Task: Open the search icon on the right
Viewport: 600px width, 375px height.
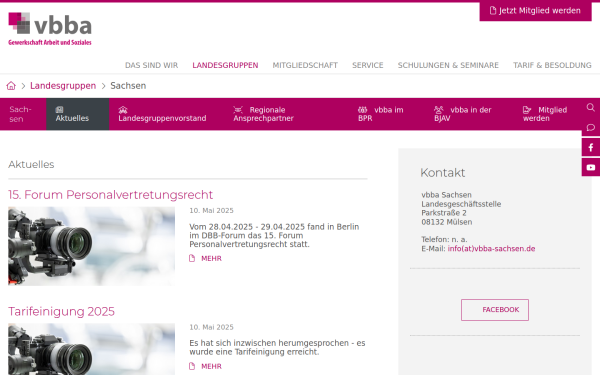Action: (591, 108)
